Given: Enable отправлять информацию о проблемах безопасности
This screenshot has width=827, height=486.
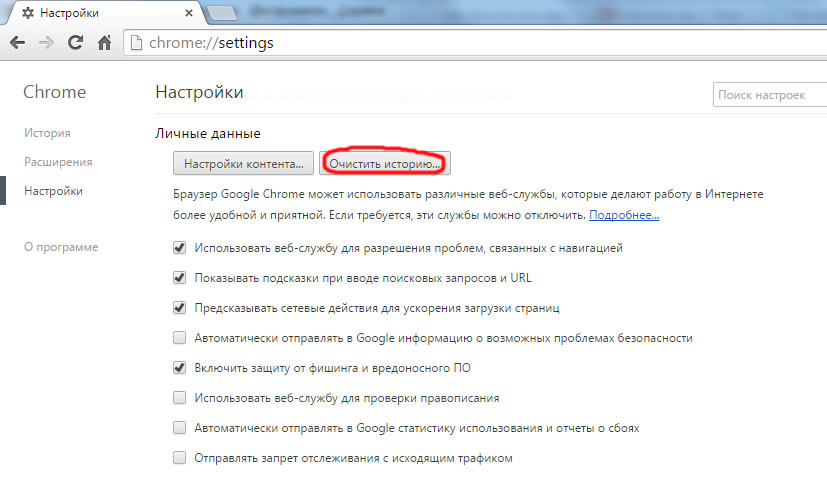Looking at the screenshot, I should click(179, 338).
